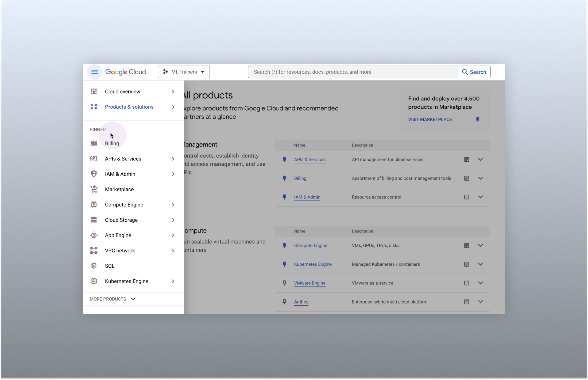Click the Search button
The height and width of the screenshot is (380, 588).
tap(474, 72)
